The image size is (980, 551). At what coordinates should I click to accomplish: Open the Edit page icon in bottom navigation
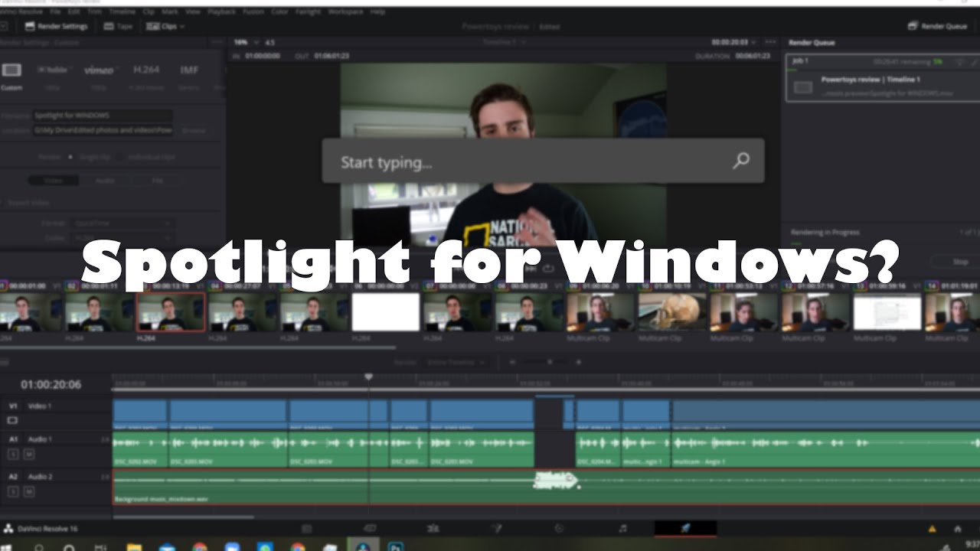pyautogui.click(x=433, y=529)
